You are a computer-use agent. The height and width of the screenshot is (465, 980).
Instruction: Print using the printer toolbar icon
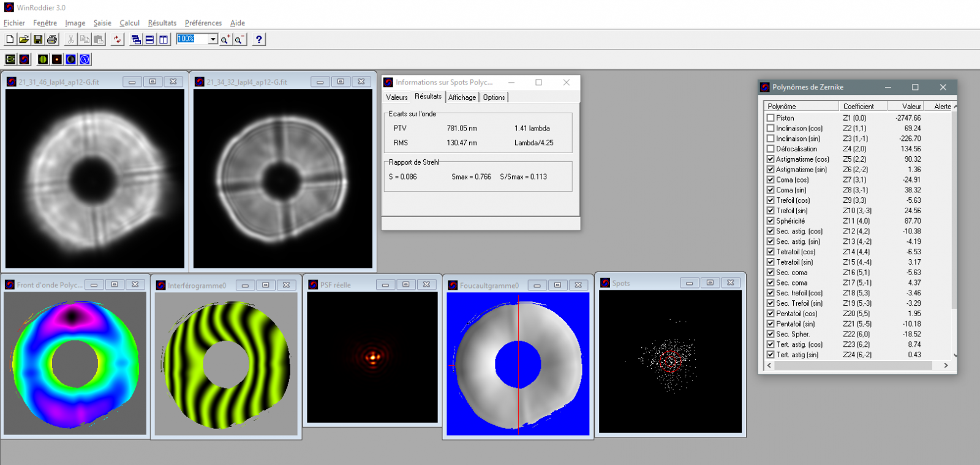52,39
